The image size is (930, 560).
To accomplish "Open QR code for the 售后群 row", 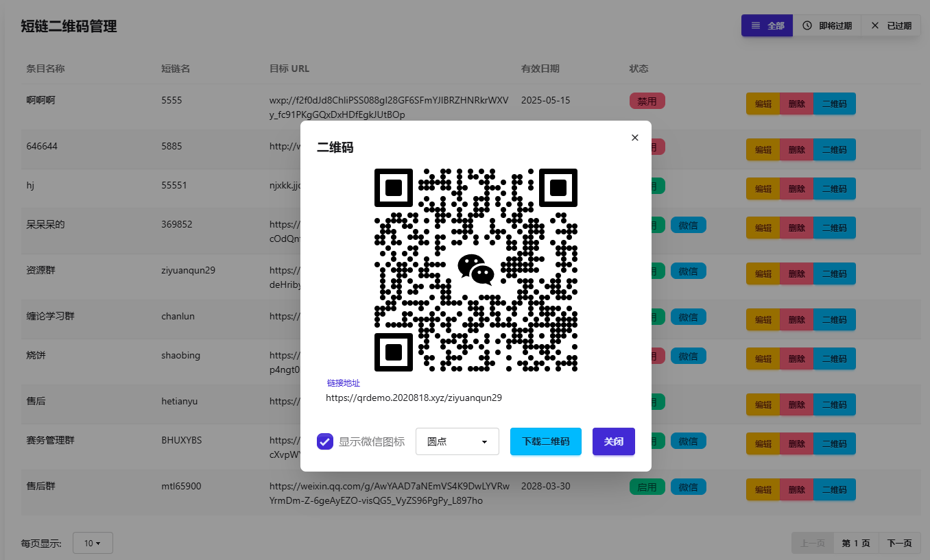I will pos(834,489).
